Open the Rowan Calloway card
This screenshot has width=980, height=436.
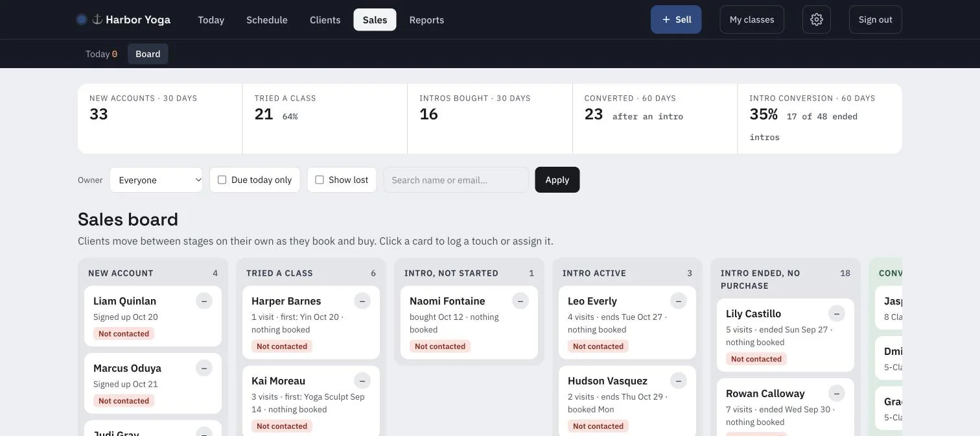pos(786,407)
